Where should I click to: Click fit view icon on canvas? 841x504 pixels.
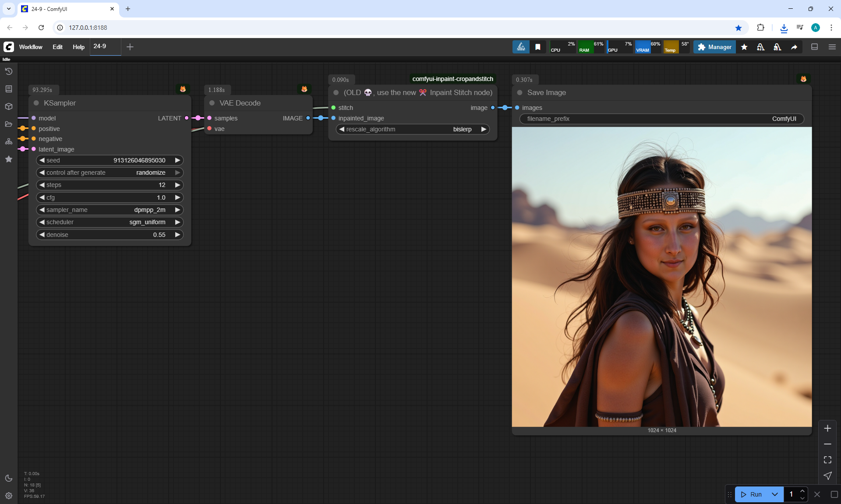coord(827,460)
